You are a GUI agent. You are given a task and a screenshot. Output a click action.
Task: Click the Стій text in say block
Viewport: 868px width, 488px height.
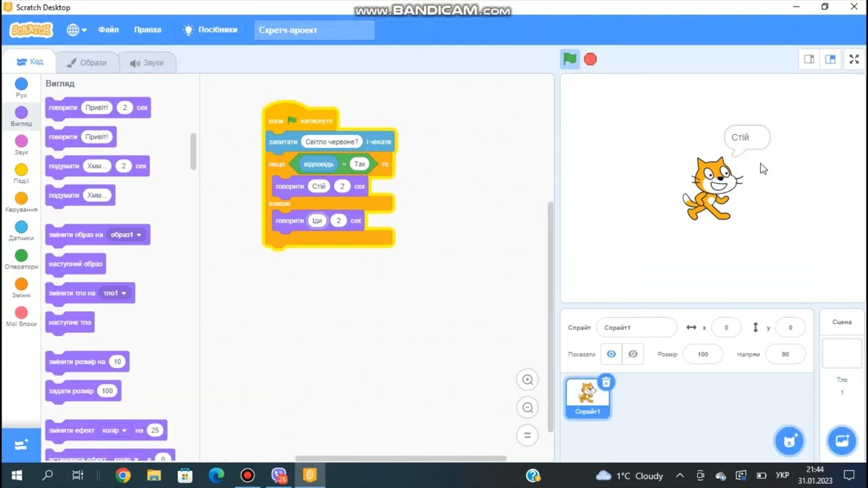(x=319, y=186)
